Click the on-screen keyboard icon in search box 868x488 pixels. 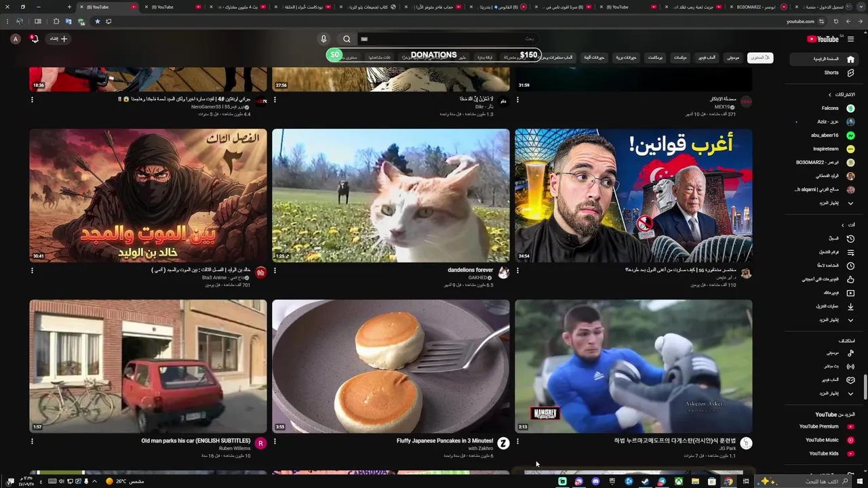[364, 39]
